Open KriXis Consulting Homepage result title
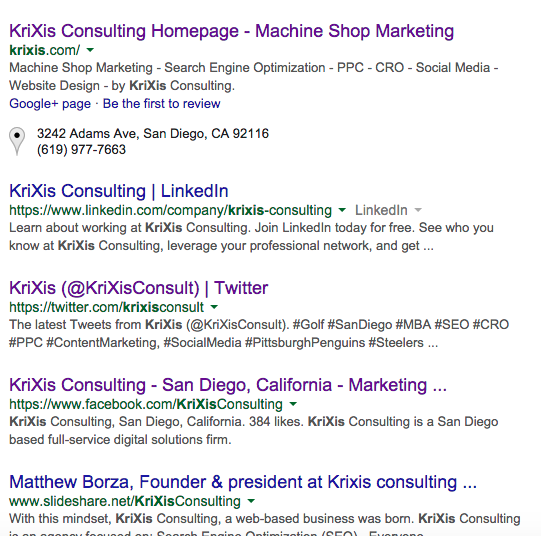 [231, 31]
